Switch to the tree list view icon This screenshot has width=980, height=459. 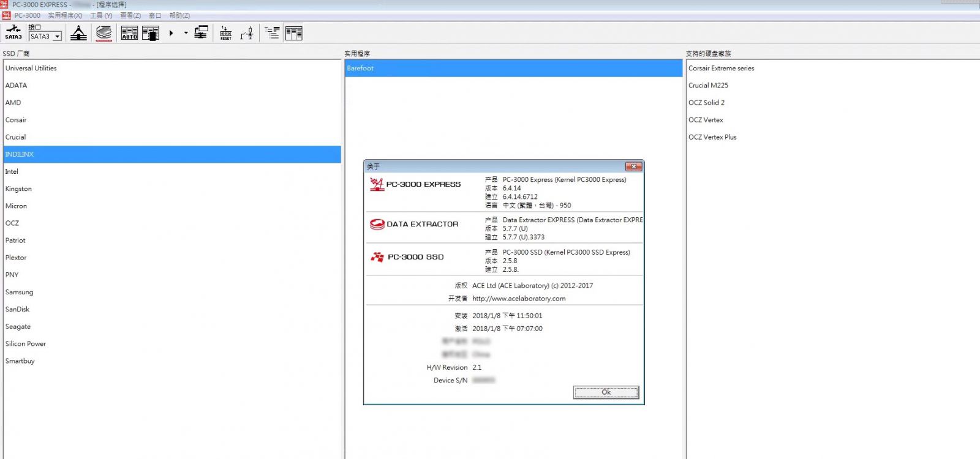tap(273, 33)
